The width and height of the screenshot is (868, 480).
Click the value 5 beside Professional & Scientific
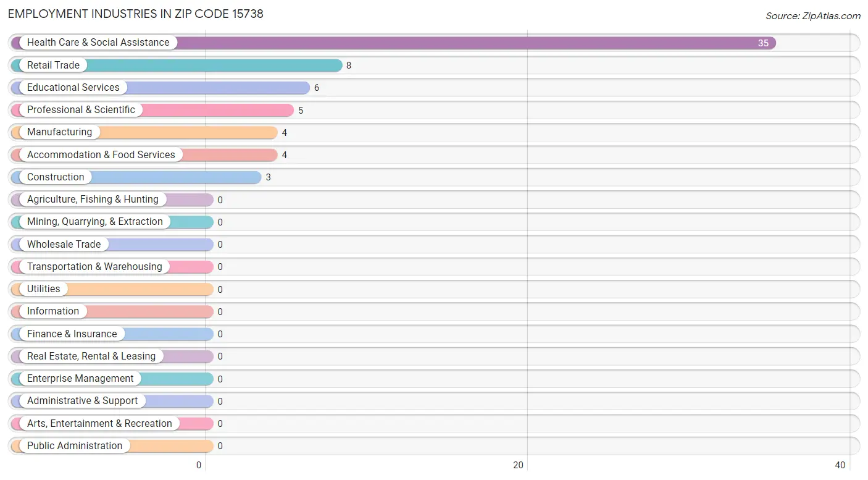(301, 111)
